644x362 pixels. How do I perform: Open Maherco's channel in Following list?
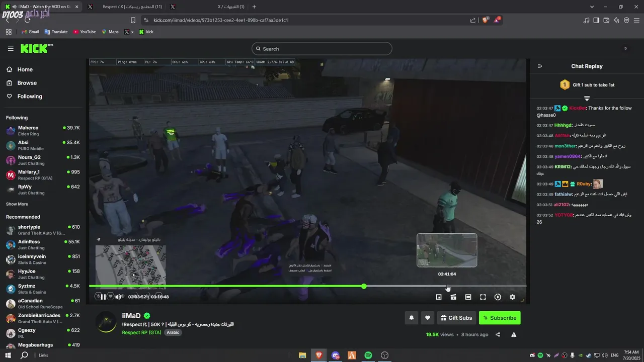point(43,131)
